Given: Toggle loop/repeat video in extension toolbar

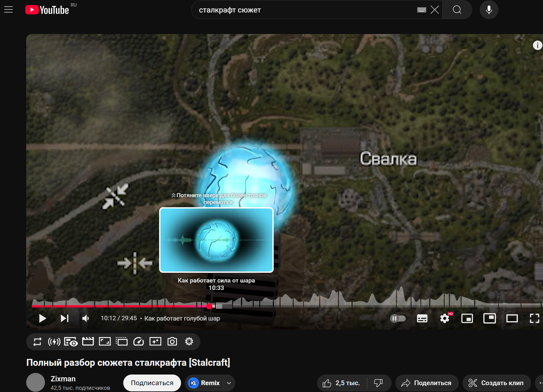Looking at the screenshot, I should (37, 341).
